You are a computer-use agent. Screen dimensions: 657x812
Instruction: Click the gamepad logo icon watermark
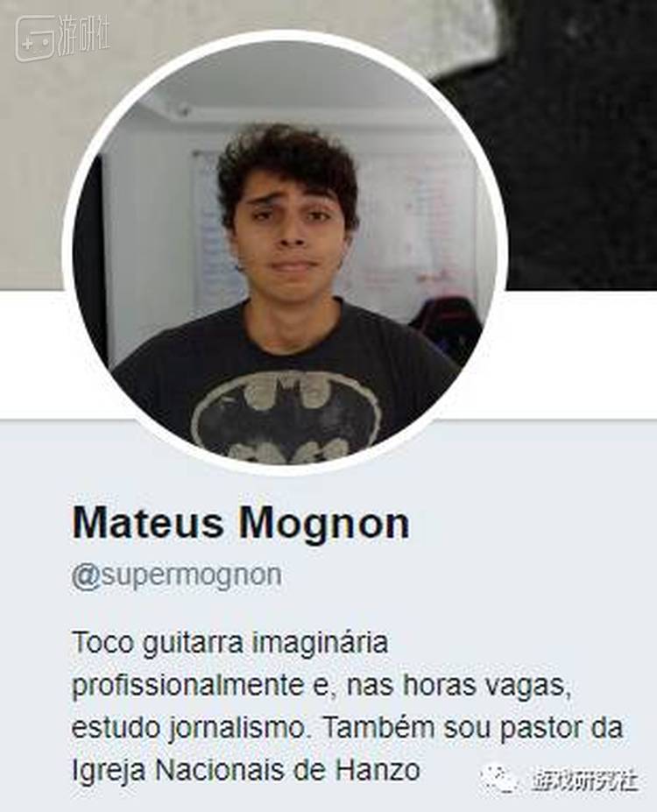pyautogui.click(x=35, y=39)
